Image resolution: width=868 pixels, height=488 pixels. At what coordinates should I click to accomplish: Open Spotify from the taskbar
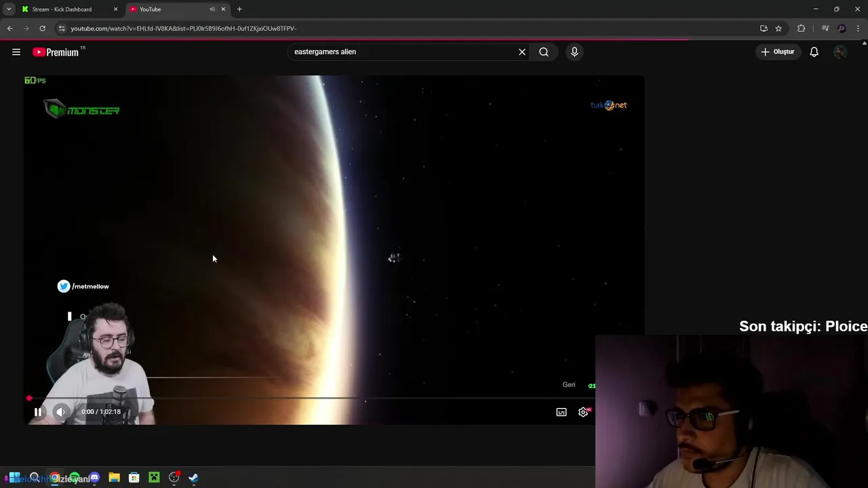(75, 478)
